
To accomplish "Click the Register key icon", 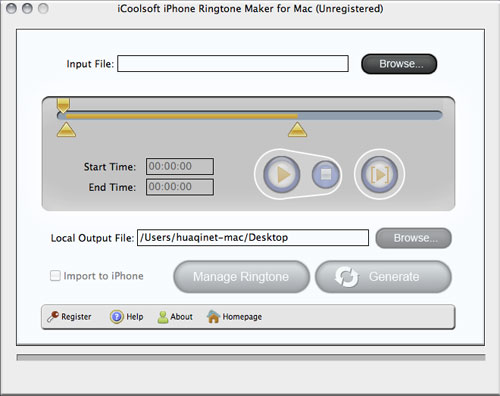I will click(53, 316).
